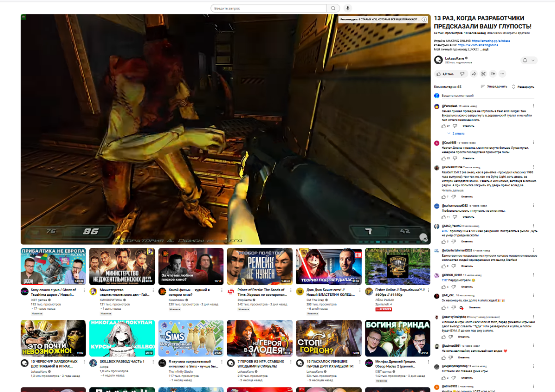Open the @user-xy7xs9gb4q commenter profile name
The image size is (555, 392).
[454, 317]
